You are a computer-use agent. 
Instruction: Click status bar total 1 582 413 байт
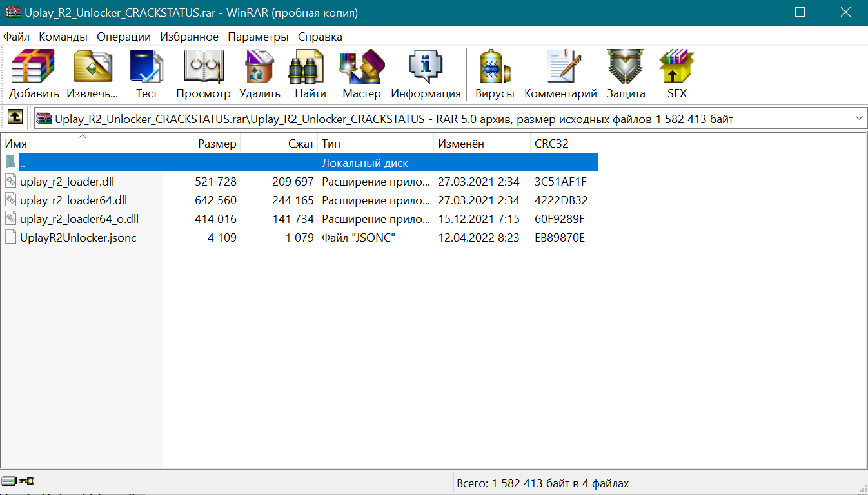coord(542,483)
